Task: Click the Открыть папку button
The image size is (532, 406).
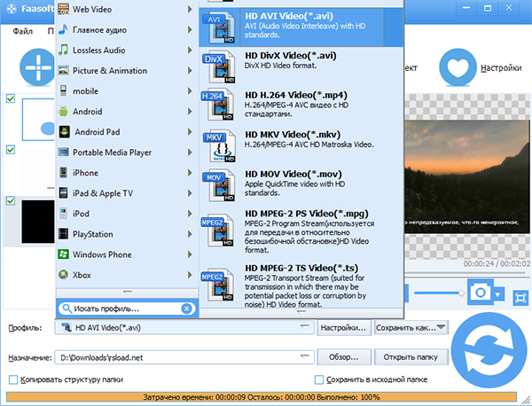Action: click(411, 357)
